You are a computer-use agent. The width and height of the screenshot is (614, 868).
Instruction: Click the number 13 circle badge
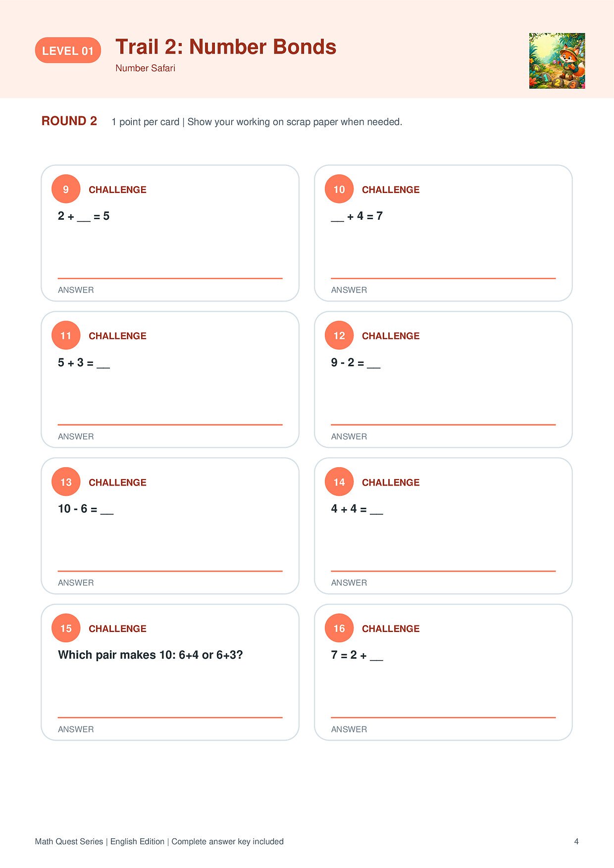66,482
